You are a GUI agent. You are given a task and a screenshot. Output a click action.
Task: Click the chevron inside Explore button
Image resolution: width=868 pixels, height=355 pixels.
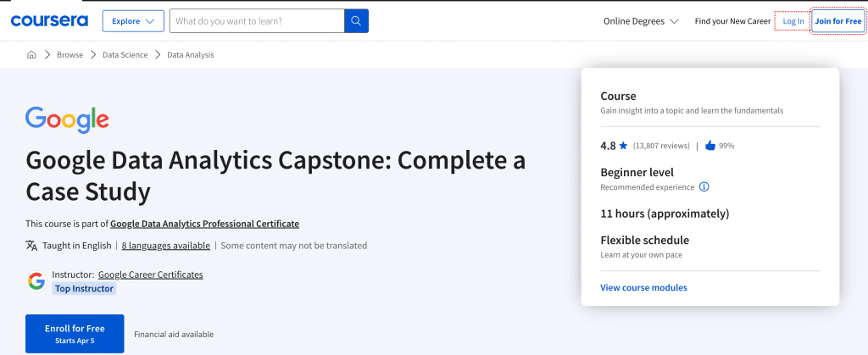click(x=150, y=21)
